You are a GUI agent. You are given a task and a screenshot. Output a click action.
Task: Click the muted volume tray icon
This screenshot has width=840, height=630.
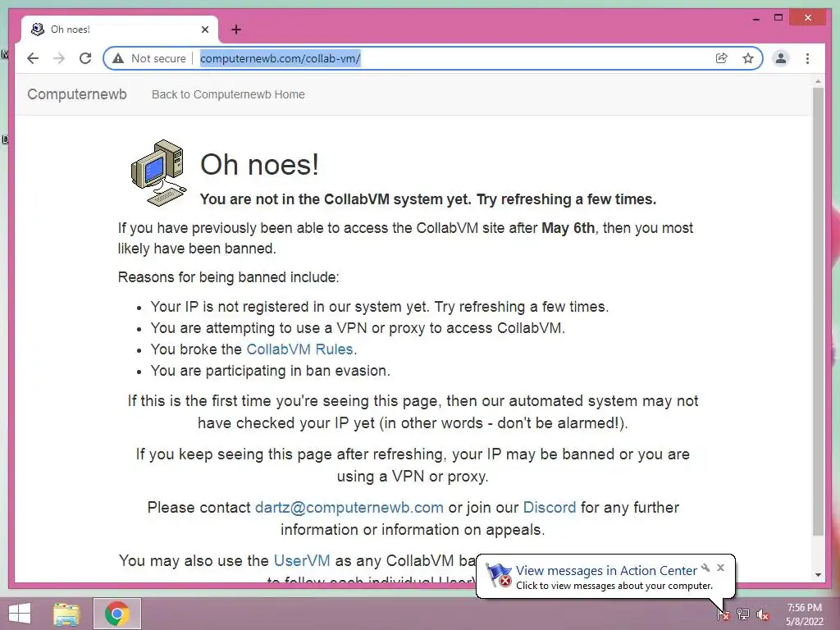(763, 614)
